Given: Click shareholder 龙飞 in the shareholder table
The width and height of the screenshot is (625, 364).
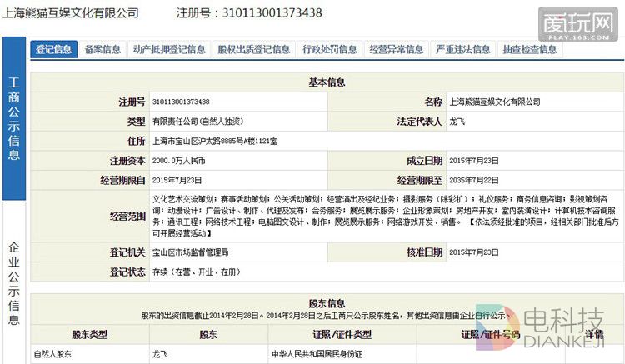Looking at the screenshot, I should (x=160, y=354).
